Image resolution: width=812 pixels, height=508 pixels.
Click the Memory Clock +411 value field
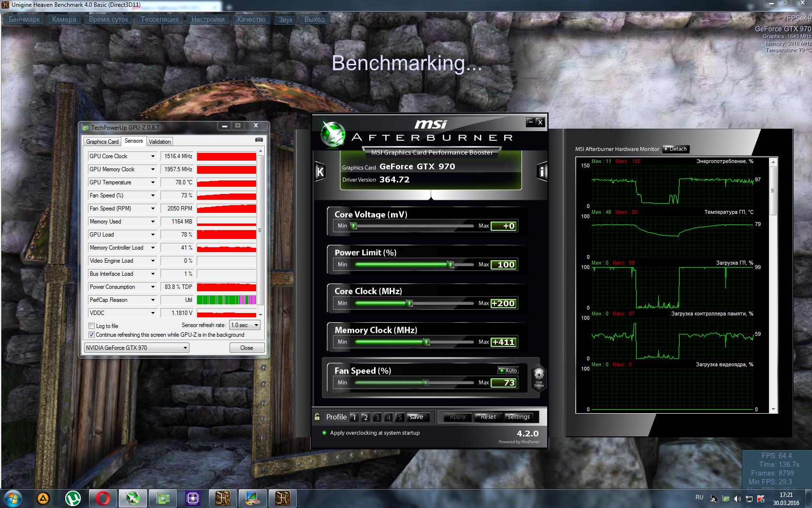click(504, 342)
